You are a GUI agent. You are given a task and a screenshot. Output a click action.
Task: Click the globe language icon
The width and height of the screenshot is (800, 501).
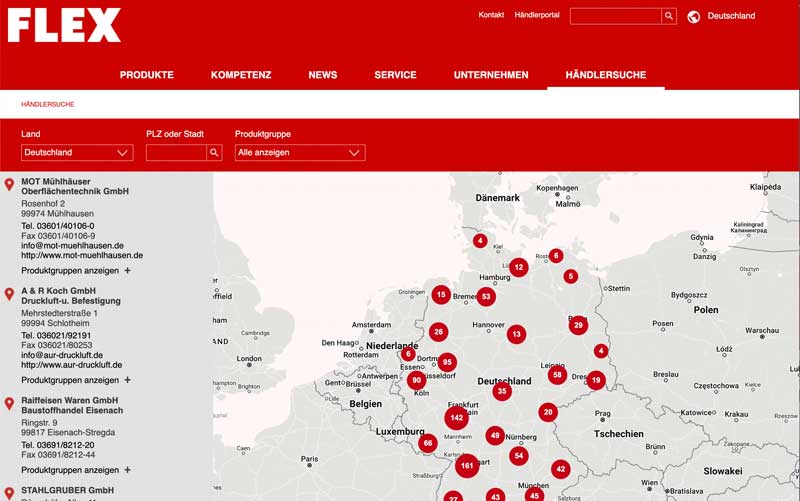(693, 16)
